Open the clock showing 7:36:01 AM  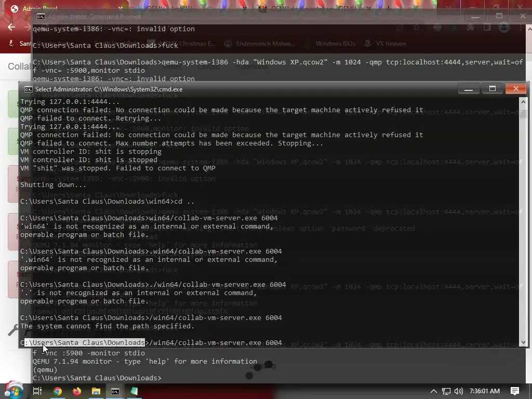click(485, 391)
